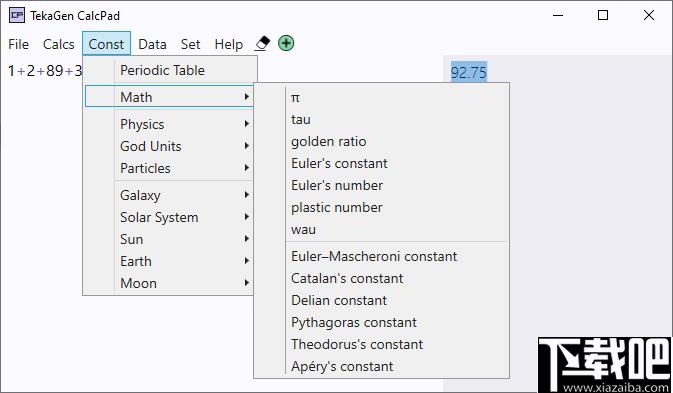
Task: Expand the Solar System submenu
Action: pos(170,217)
